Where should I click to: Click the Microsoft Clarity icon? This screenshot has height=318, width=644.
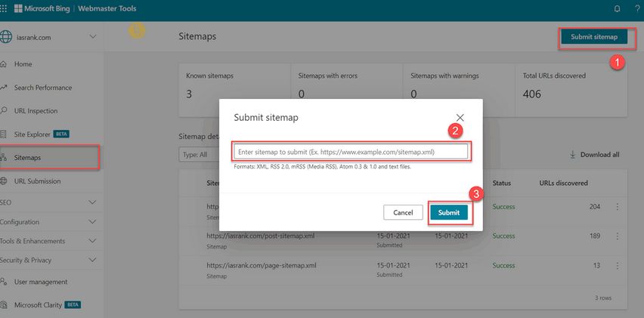tap(4, 305)
